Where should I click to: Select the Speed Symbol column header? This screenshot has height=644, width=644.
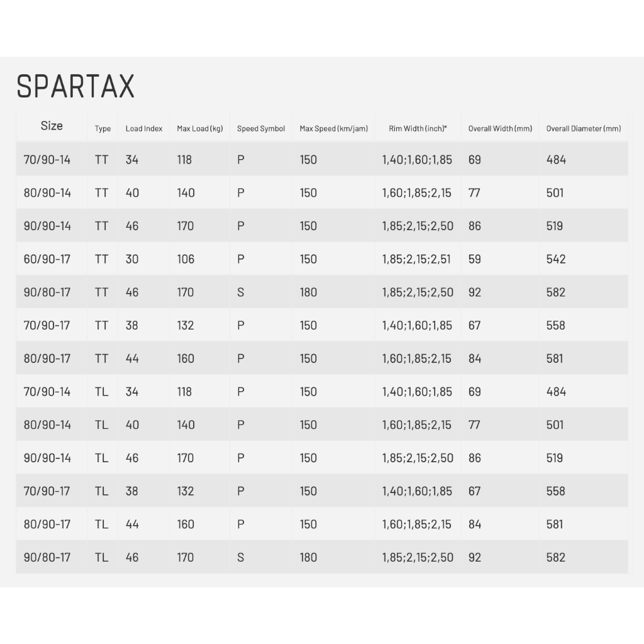coord(261,129)
